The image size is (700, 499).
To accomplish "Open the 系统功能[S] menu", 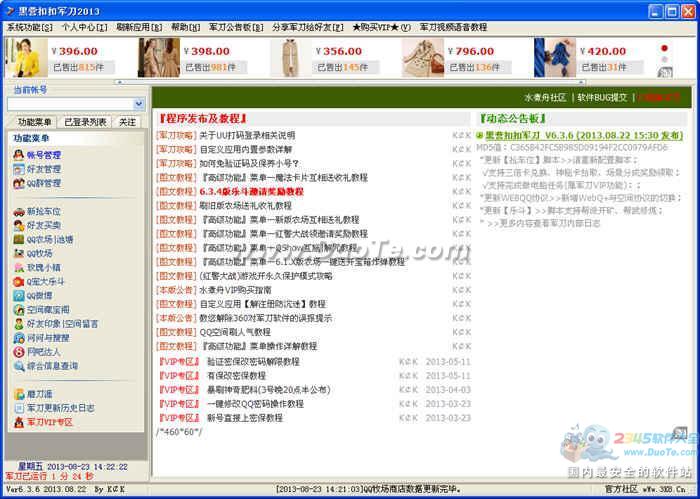I will click(x=30, y=27).
